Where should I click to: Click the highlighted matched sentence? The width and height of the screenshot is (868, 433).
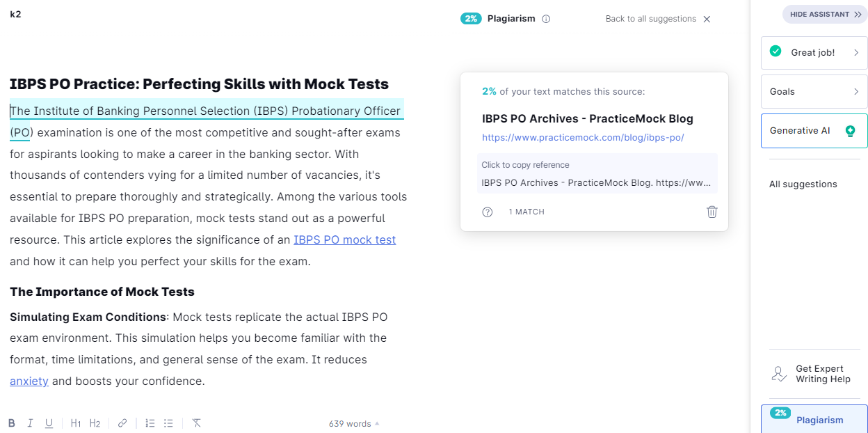pyautogui.click(x=206, y=111)
